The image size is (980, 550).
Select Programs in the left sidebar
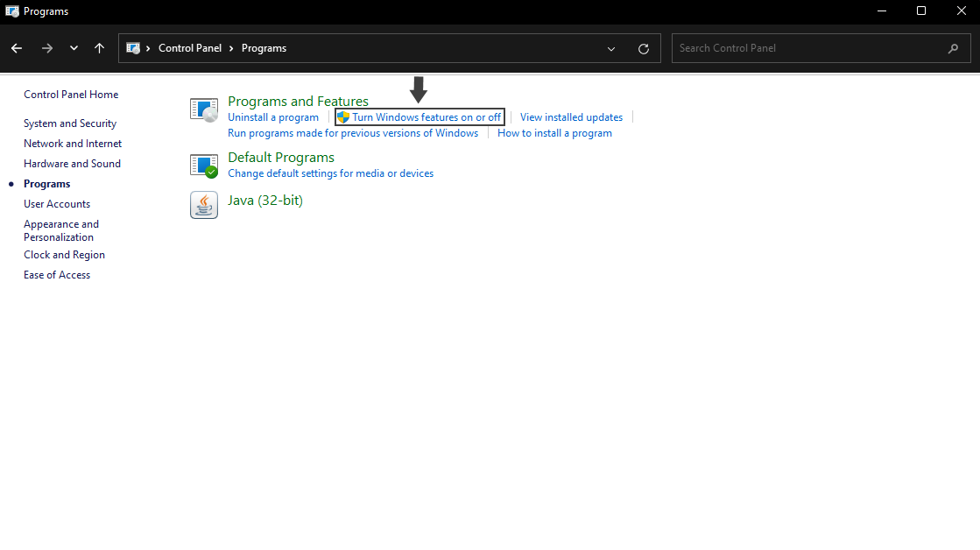(47, 184)
